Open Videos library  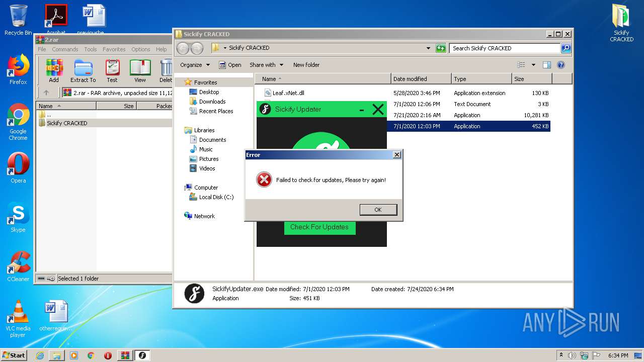pyautogui.click(x=207, y=168)
